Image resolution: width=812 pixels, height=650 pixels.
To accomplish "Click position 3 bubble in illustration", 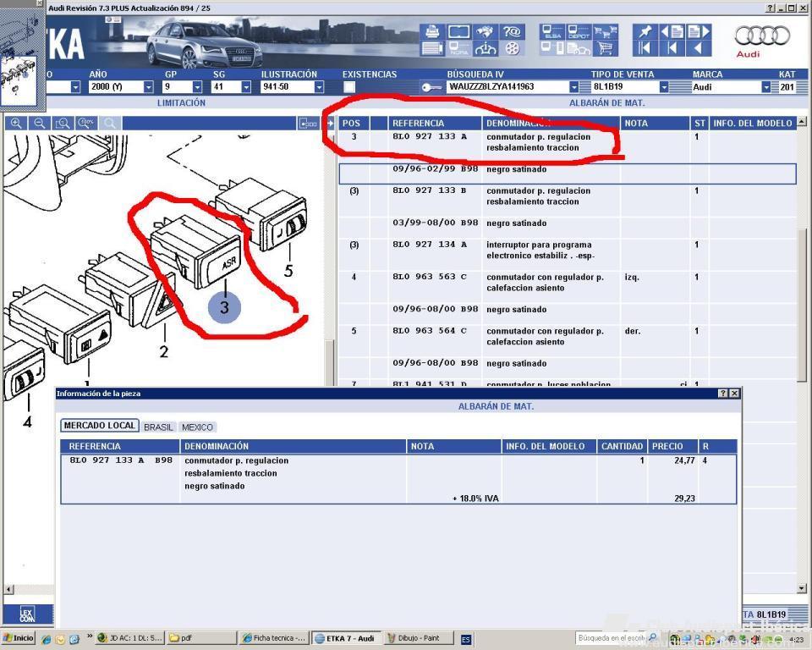I will tap(224, 307).
